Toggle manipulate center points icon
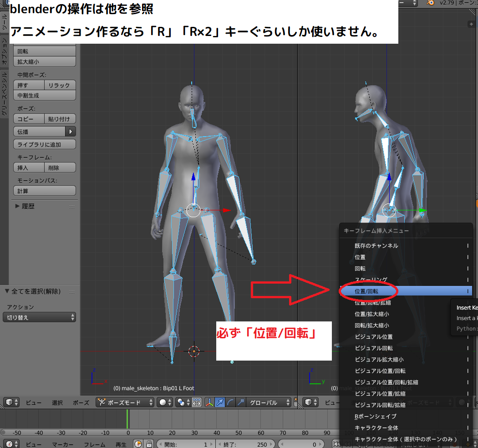 [197, 402]
